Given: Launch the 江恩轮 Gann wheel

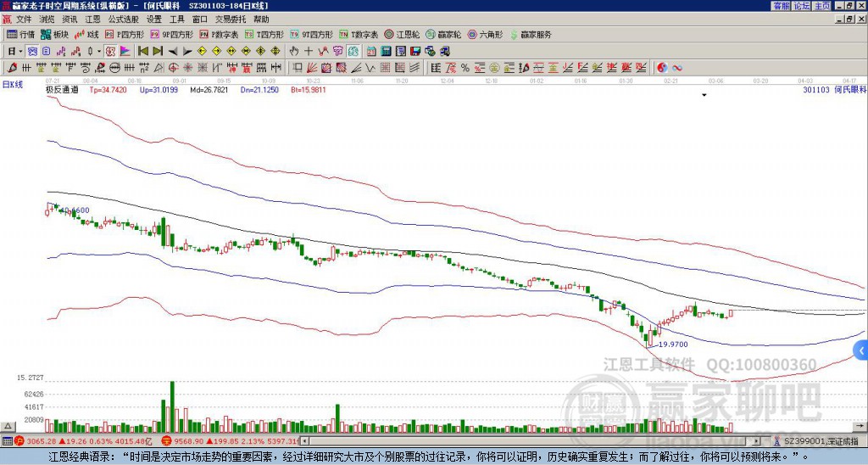Looking at the screenshot, I should [x=402, y=34].
